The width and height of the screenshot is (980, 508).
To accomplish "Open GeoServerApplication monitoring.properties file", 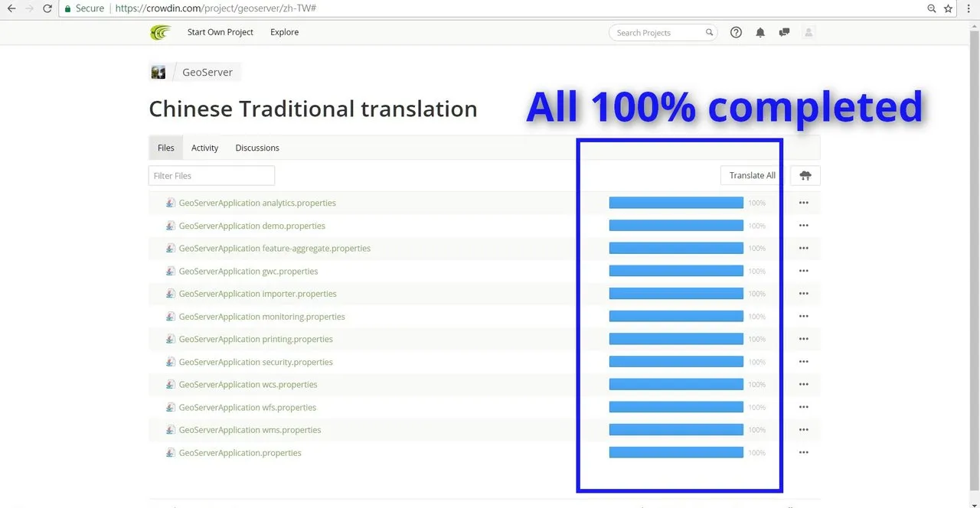I will 262,316.
